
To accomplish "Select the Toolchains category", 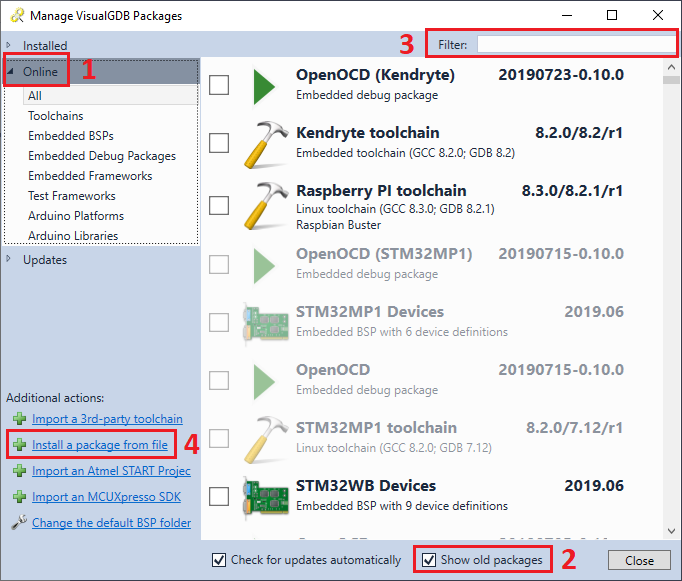I will point(56,116).
